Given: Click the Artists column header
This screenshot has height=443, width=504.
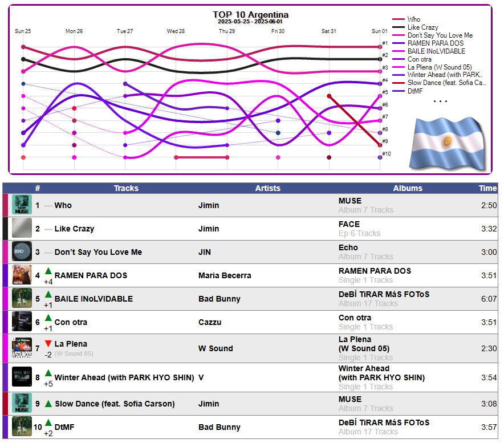Looking at the screenshot, I should [268, 188].
